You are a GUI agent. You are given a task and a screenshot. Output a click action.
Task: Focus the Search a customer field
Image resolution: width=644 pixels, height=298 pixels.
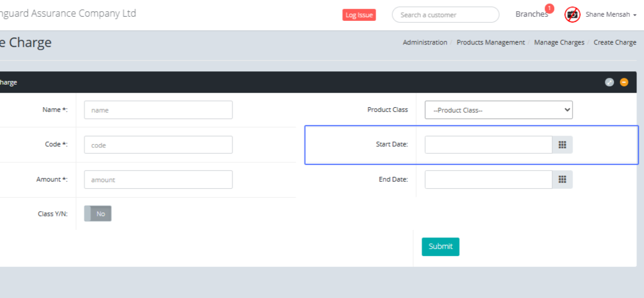[x=445, y=14]
